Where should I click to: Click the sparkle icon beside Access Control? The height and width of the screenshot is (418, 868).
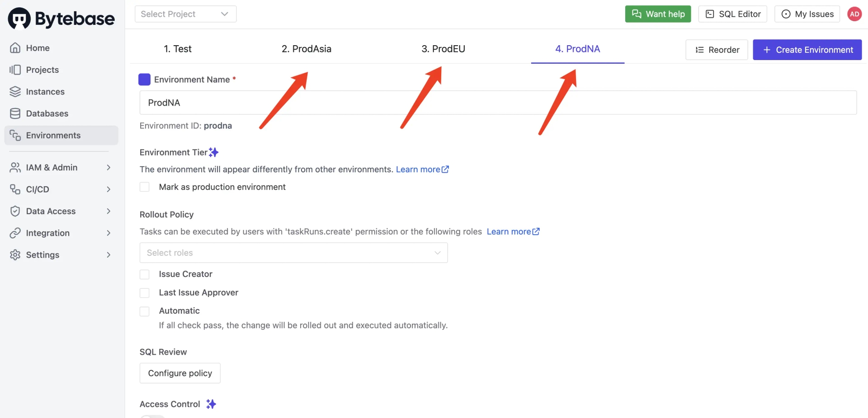coord(211,404)
